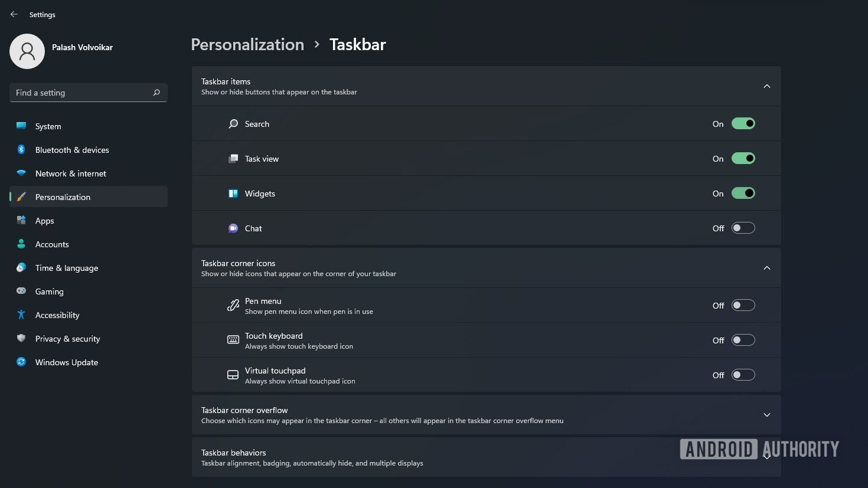Collapse the Taskbar corner icons section
Screen dimensions: 868x488
pyautogui.click(x=766, y=268)
